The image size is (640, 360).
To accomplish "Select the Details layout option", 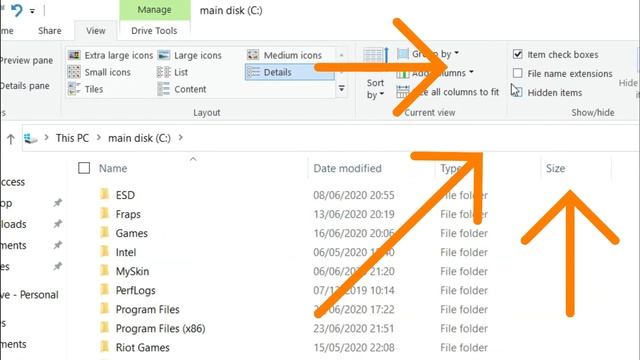I will (289, 72).
